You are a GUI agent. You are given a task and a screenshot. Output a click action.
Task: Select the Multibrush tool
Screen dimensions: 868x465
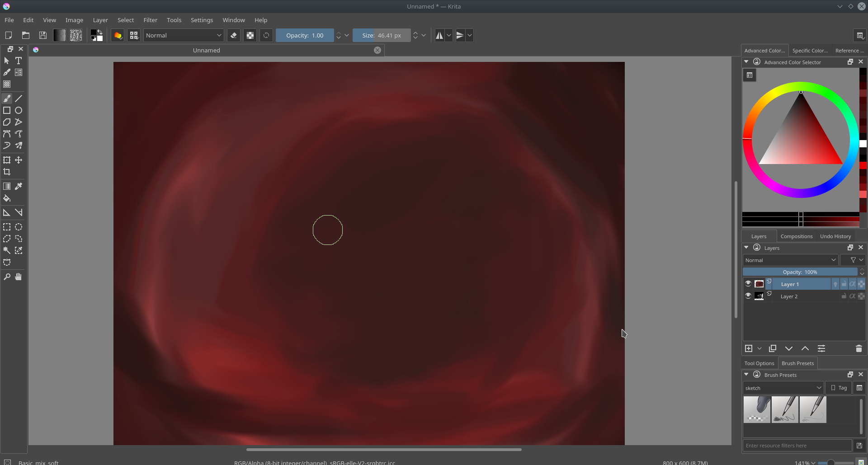(x=19, y=146)
